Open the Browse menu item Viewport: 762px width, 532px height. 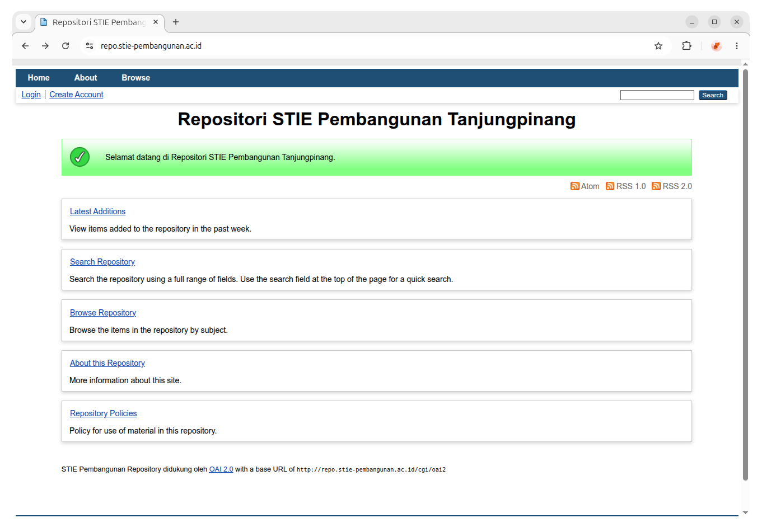click(x=136, y=78)
